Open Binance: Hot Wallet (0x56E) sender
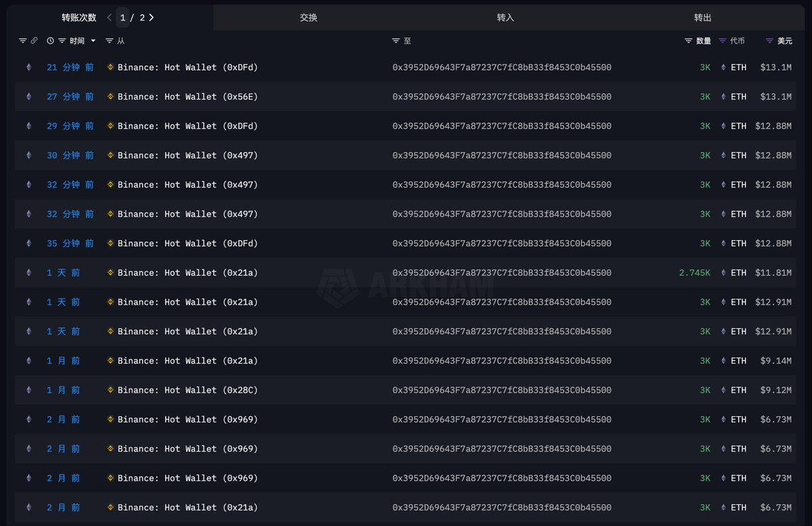 click(187, 97)
